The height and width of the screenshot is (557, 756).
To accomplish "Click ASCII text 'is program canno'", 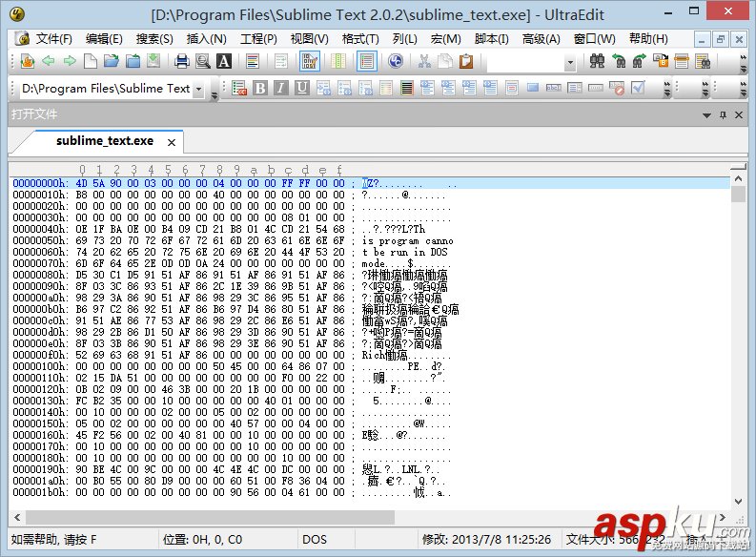I will click(x=407, y=240).
